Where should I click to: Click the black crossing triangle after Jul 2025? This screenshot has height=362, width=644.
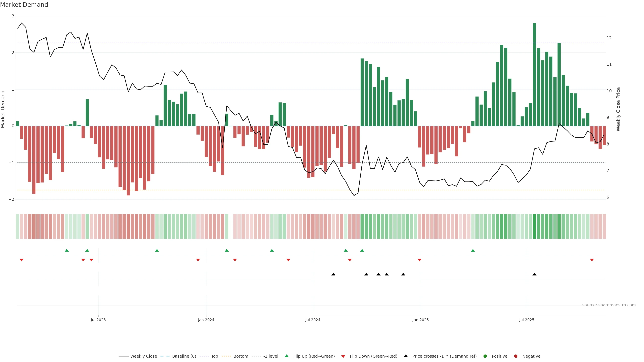point(534,274)
